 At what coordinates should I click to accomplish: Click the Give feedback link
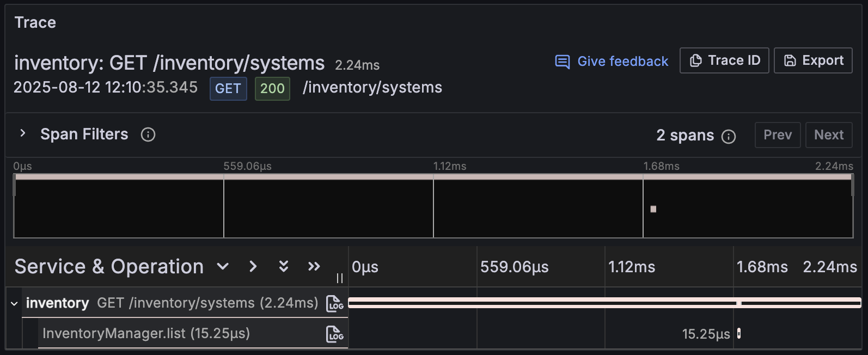click(x=612, y=62)
